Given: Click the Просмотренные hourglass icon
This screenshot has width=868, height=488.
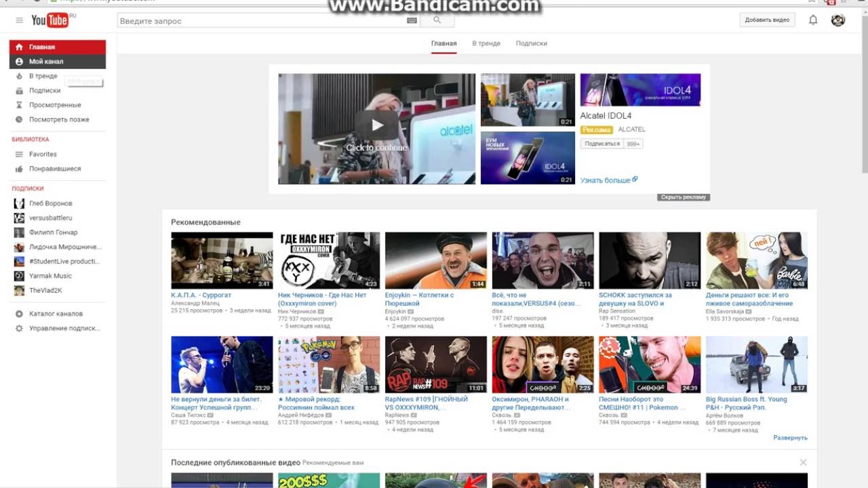Looking at the screenshot, I should coord(19,105).
